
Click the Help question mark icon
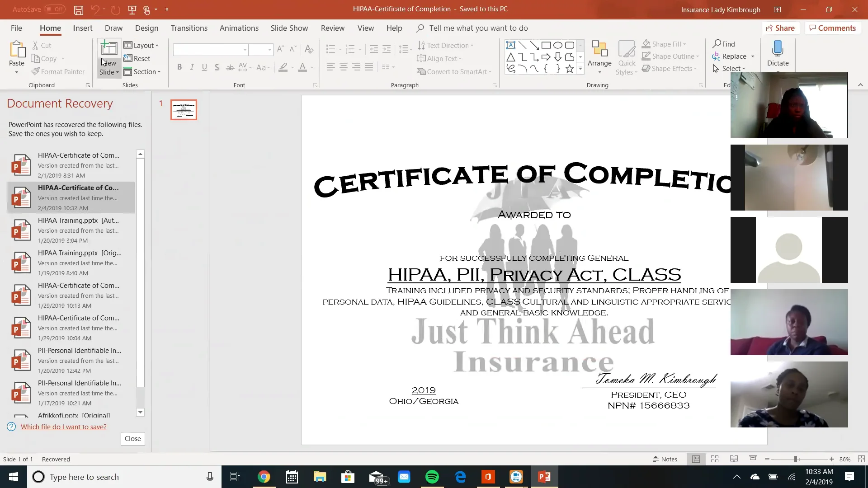(x=11, y=427)
